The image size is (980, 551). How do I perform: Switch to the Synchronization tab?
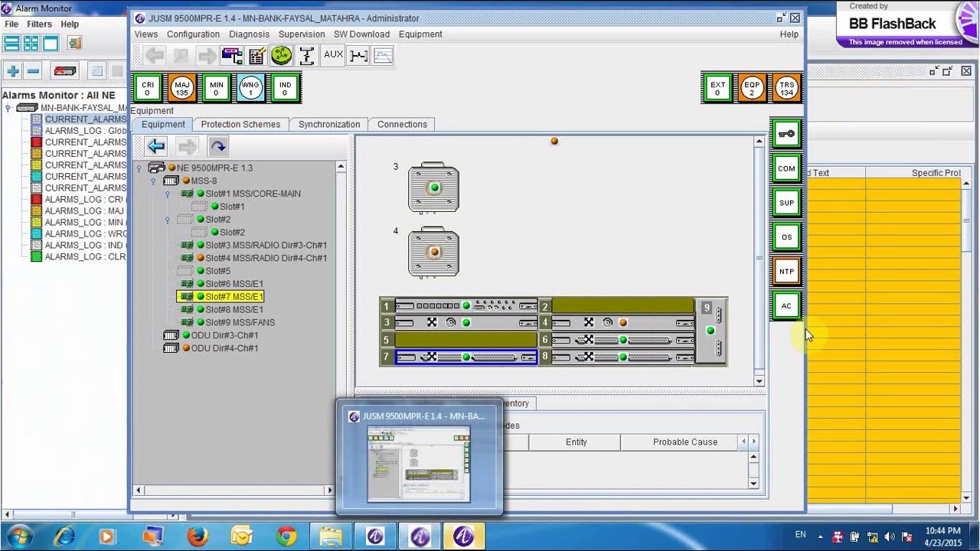tap(329, 125)
